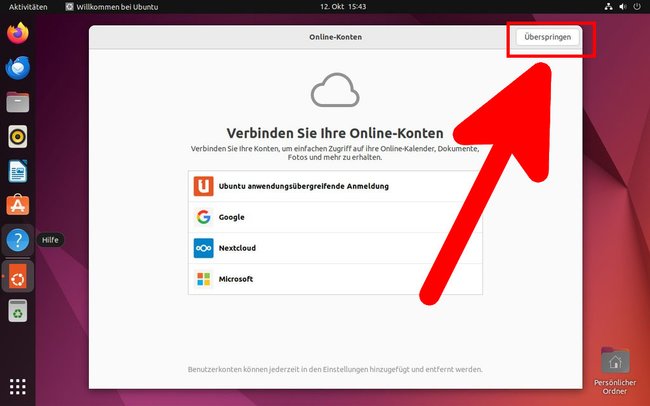Screen dimensions: 650x406
Task: Click the power icon in top bar
Action: [637, 7]
